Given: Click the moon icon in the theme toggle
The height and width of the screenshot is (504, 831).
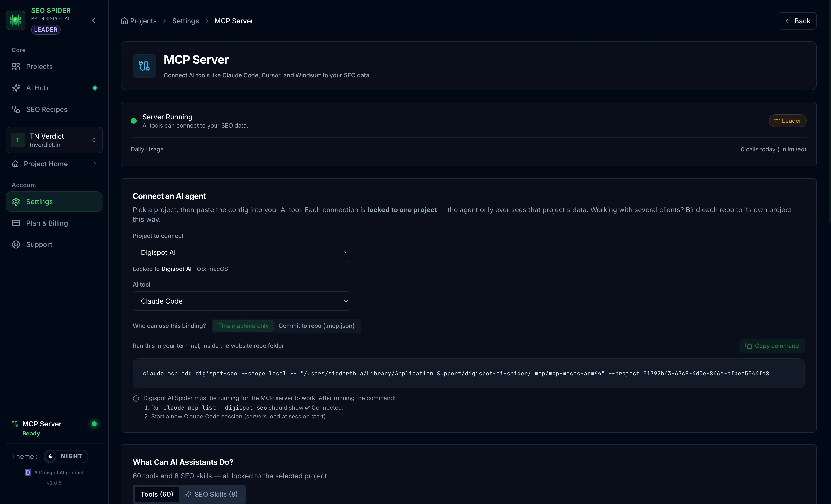Looking at the screenshot, I should tap(51, 456).
